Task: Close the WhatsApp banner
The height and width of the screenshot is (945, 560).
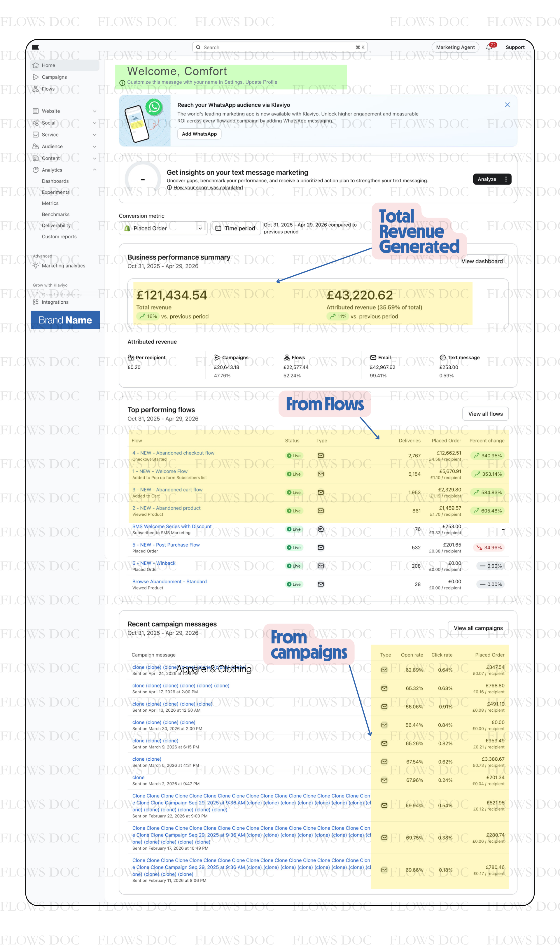Action: pyautogui.click(x=507, y=105)
